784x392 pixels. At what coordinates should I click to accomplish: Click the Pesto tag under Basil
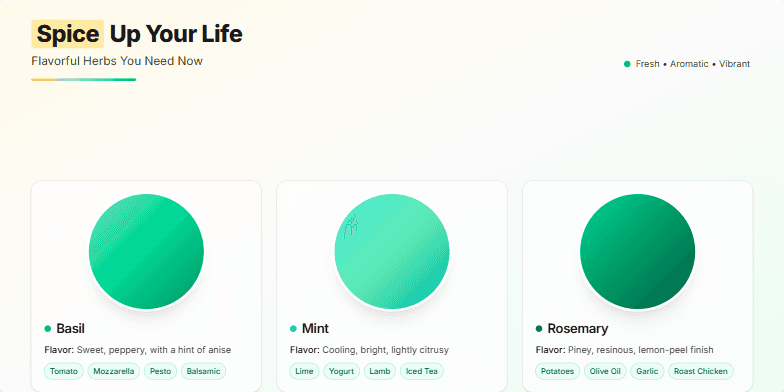[160, 371]
